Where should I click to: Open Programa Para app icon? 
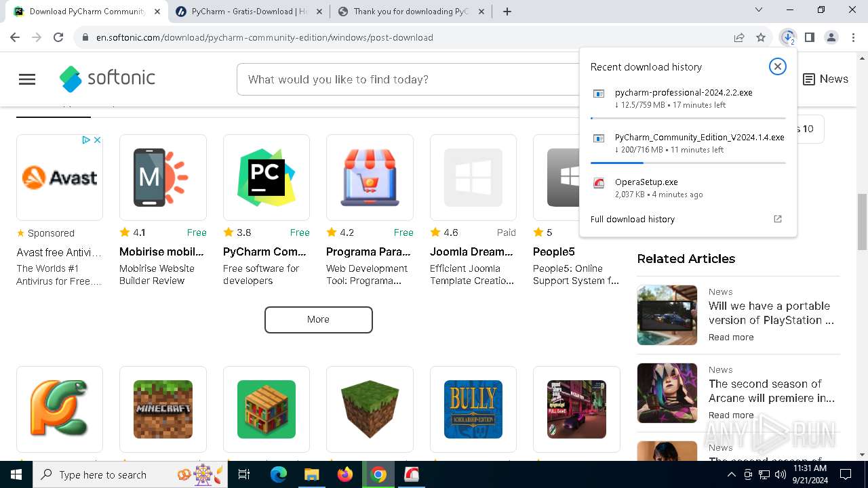coord(370,178)
